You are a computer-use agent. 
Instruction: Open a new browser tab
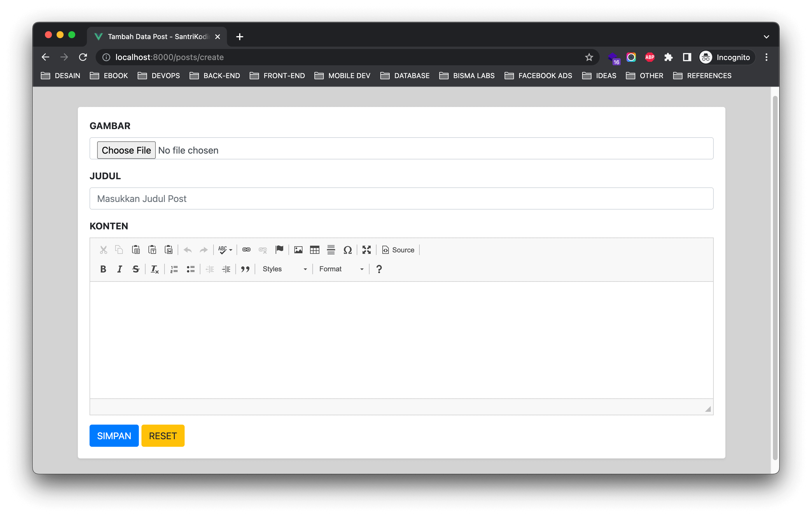[240, 37]
